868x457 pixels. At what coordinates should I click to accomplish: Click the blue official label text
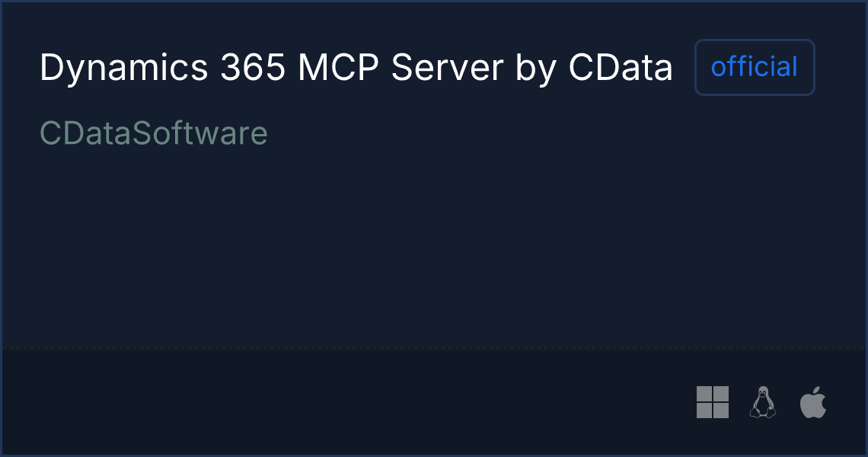pos(755,67)
